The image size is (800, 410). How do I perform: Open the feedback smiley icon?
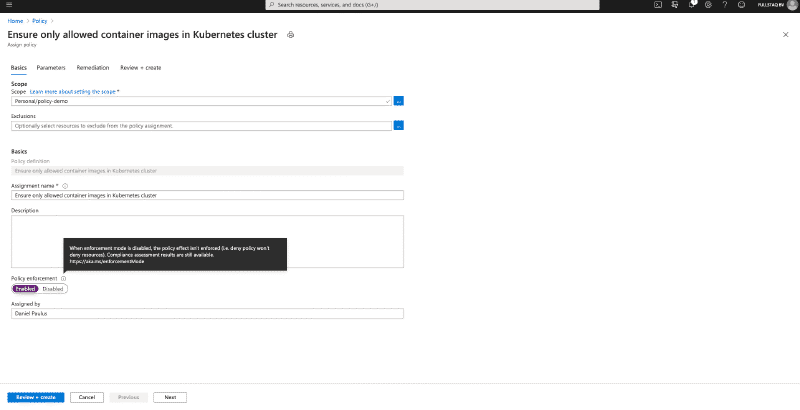click(x=741, y=5)
